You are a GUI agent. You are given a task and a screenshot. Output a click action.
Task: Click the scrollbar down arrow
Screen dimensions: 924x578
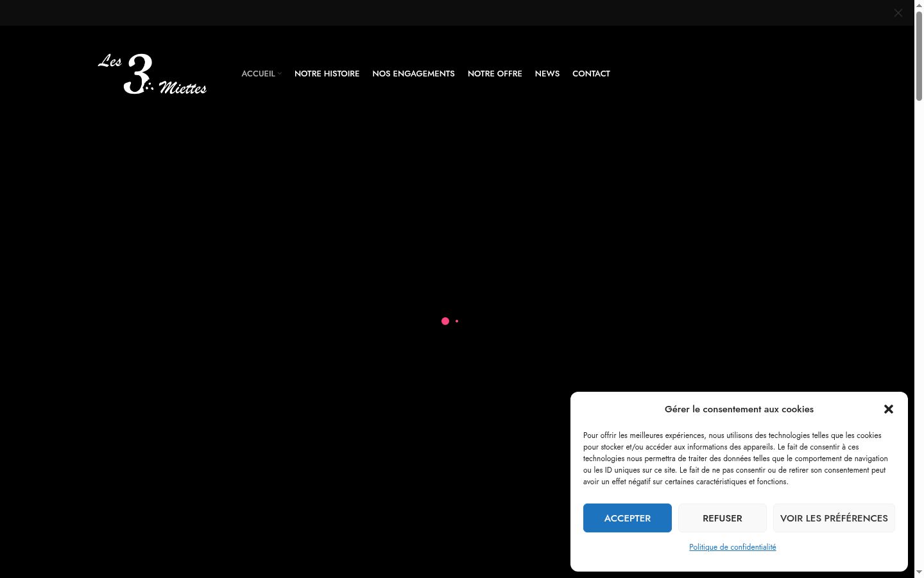tap(919, 572)
